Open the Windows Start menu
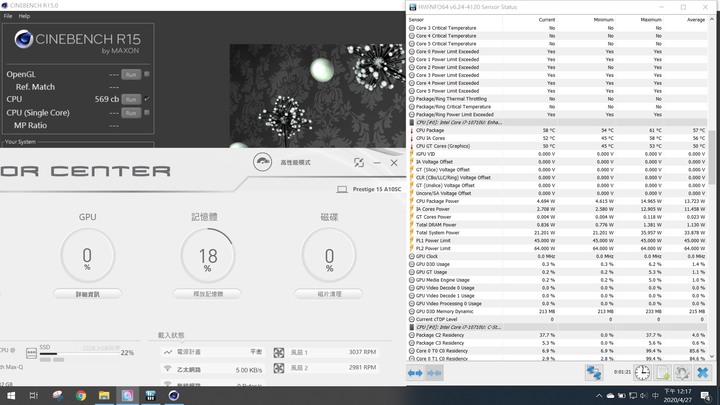This screenshot has height=405, width=720. pos(11,395)
